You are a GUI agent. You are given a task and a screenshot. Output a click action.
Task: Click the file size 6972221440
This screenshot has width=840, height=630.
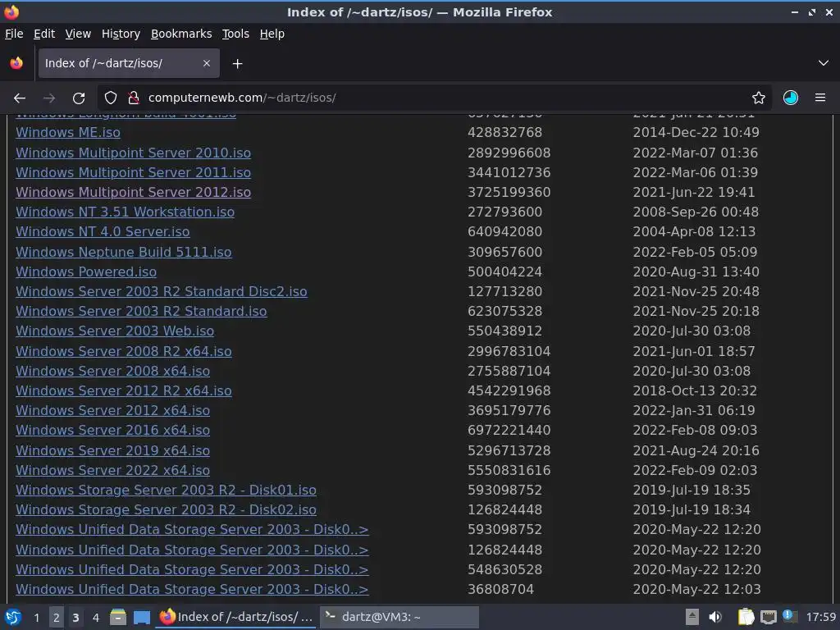click(x=509, y=430)
